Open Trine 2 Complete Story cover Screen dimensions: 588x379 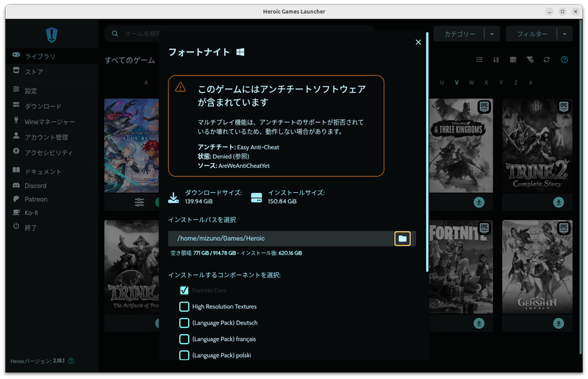537,146
